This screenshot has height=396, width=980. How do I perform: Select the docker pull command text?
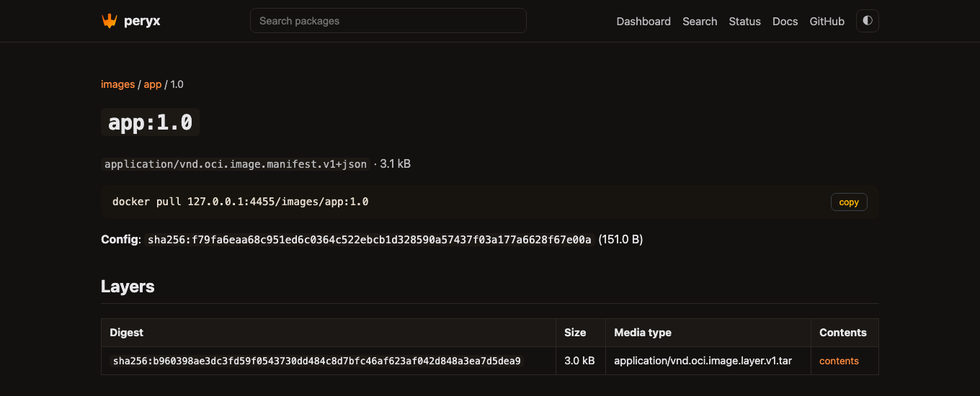click(241, 202)
